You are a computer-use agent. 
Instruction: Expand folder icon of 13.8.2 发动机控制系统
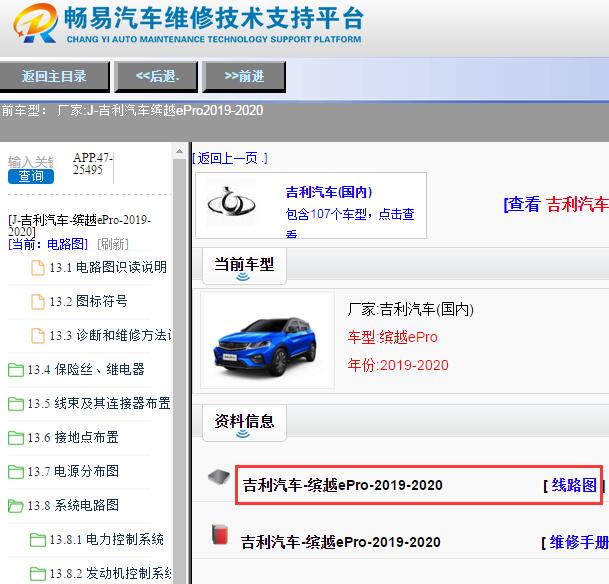point(38,574)
